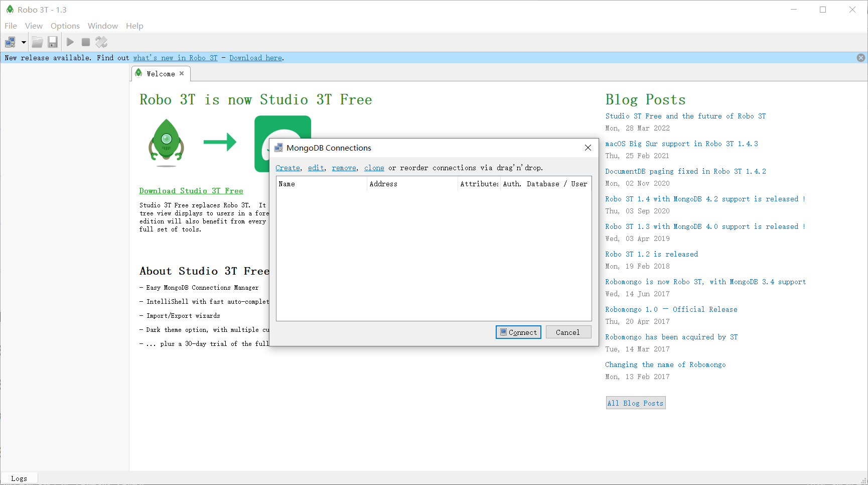Click the "Blog Posts" heading
Viewport: 868px width, 485px height.
pyautogui.click(x=645, y=99)
